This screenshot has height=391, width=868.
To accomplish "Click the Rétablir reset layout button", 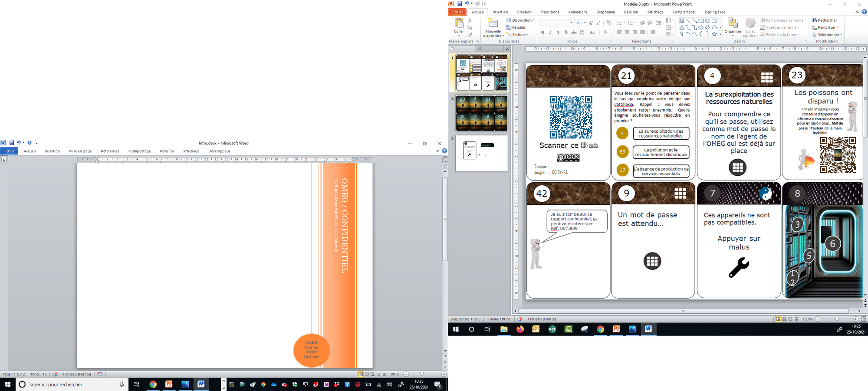I will (516, 27).
